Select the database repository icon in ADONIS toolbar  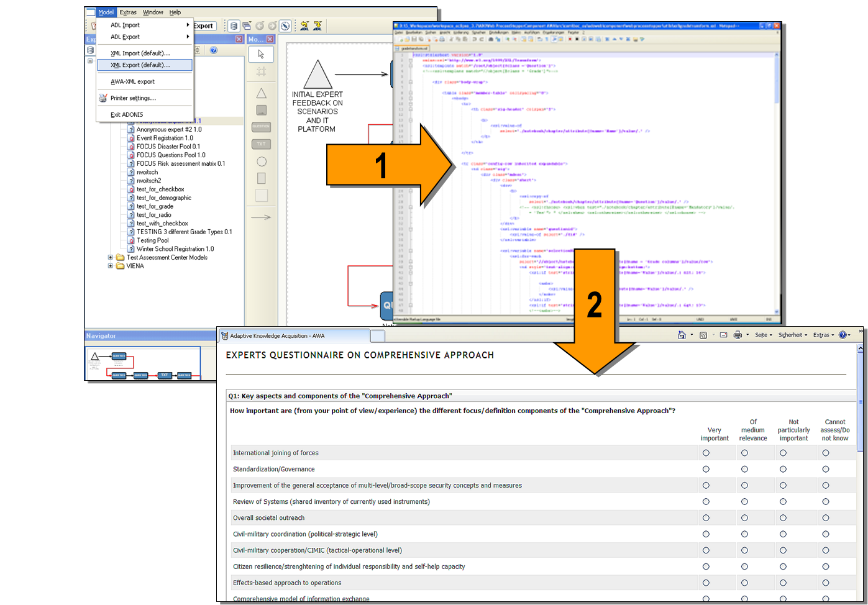click(x=234, y=25)
